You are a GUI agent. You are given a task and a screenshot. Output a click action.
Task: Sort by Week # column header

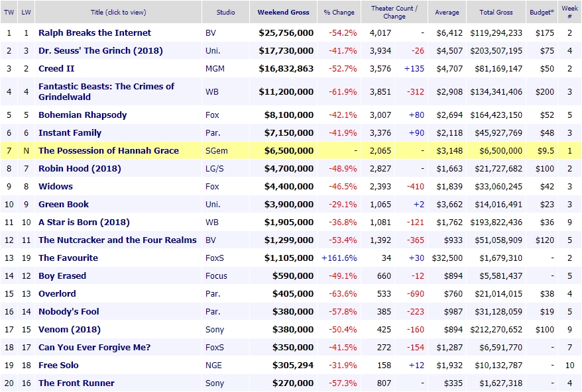(x=570, y=12)
